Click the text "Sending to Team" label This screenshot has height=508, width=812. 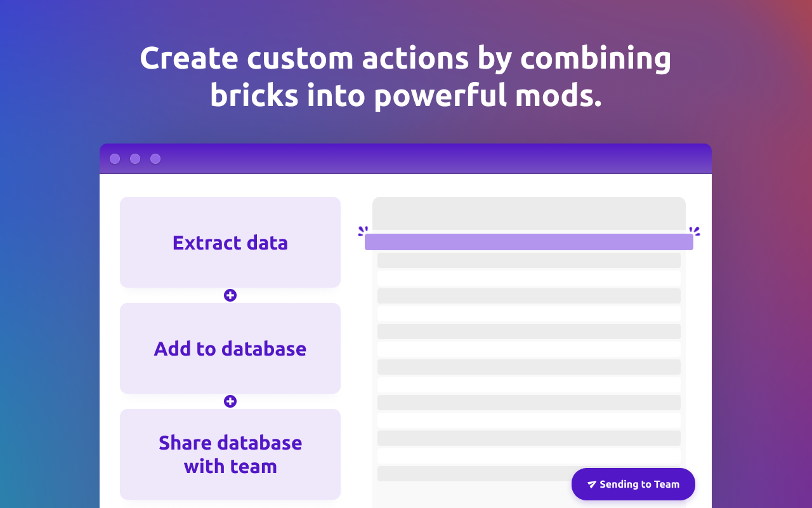(639, 485)
